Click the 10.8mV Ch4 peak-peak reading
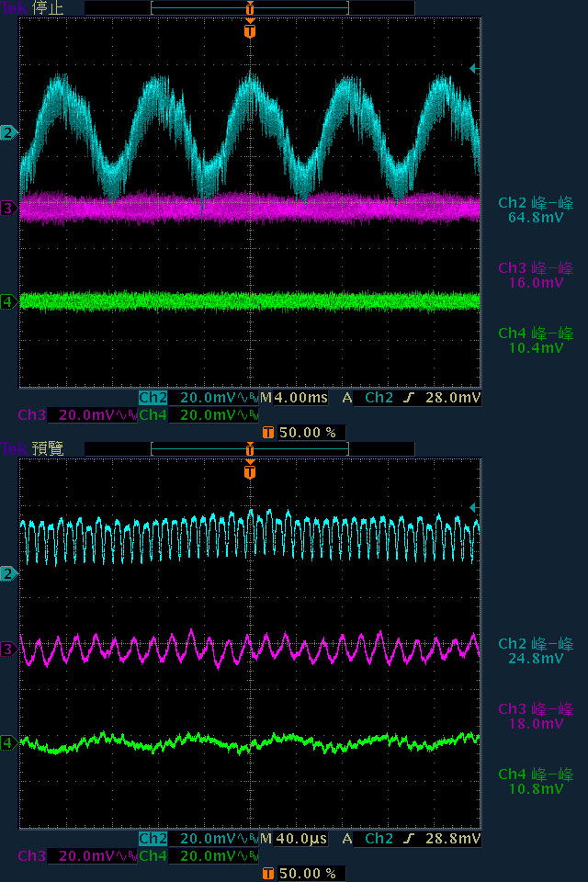This screenshot has height=882, width=588. (x=536, y=788)
